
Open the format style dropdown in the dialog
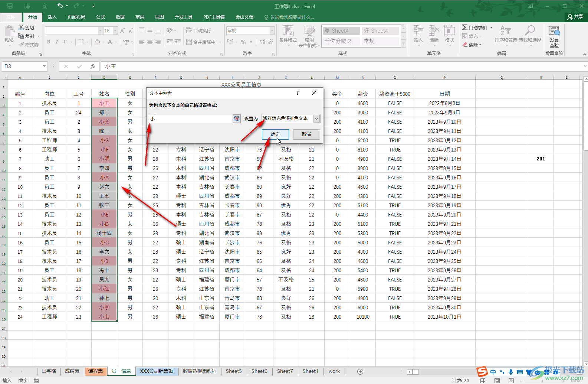[x=316, y=118]
